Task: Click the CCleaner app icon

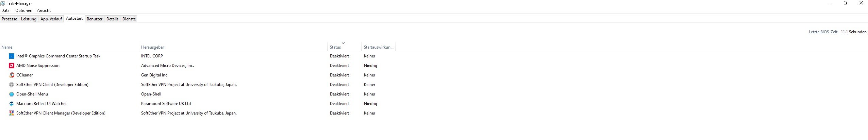Action: tap(12, 75)
